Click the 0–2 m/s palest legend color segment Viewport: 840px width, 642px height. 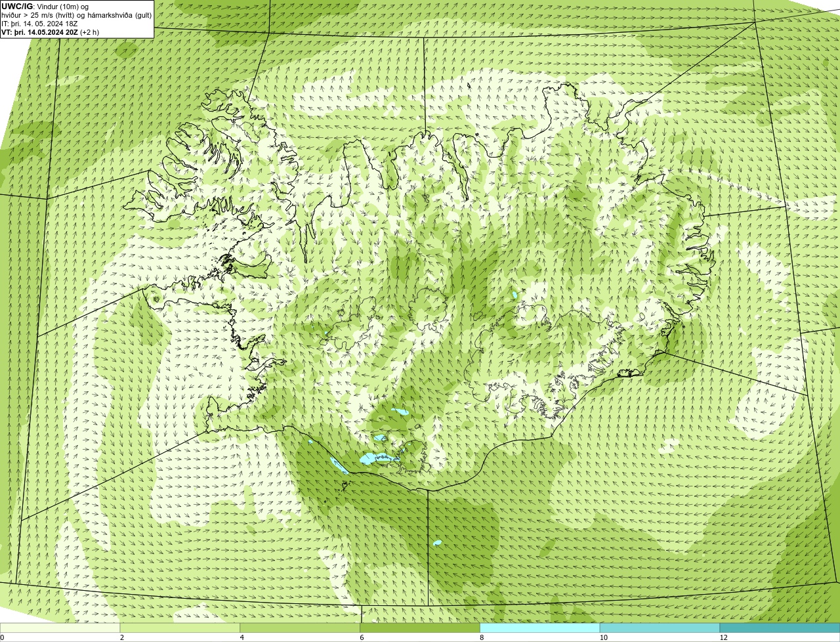[x=60, y=628]
